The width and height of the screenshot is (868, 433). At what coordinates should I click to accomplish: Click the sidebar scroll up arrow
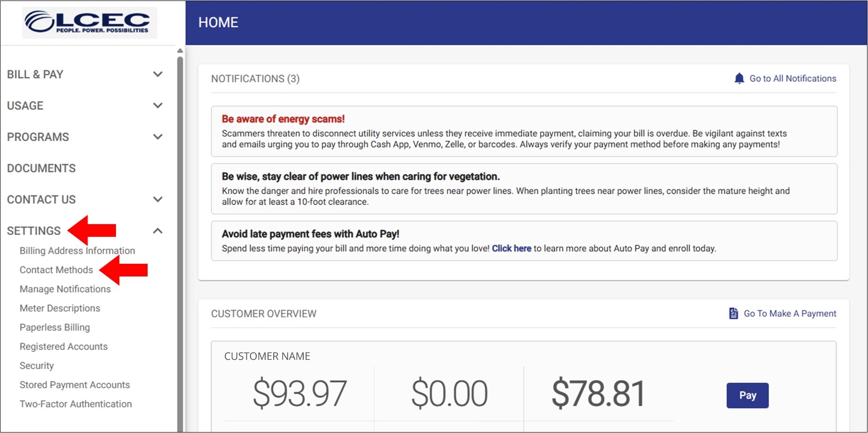(180, 50)
